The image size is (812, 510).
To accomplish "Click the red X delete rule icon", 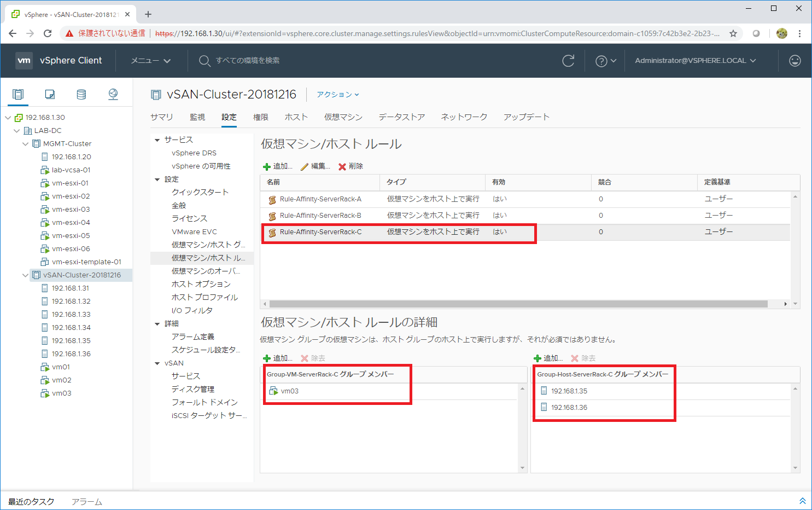I will [x=342, y=166].
